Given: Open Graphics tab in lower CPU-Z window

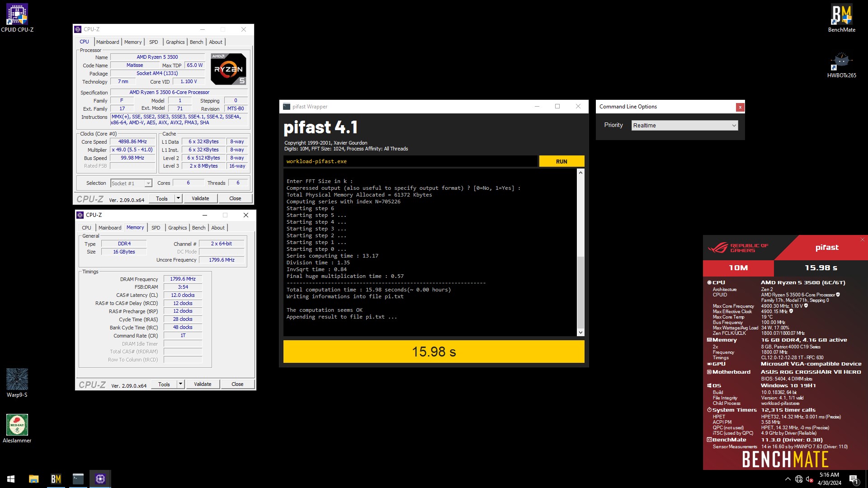Looking at the screenshot, I should tap(177, 228).
